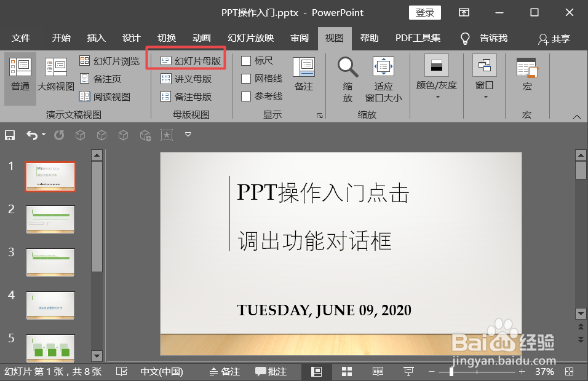Zoom in with the plus button
Image resolution: width=588 pixels, height=381 pixels.
tap(522, 371)
